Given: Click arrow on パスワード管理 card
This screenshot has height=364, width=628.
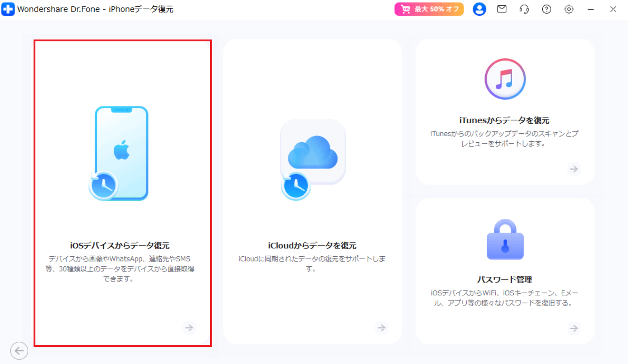Looking at the screenshot, I should tap(574, 328).
